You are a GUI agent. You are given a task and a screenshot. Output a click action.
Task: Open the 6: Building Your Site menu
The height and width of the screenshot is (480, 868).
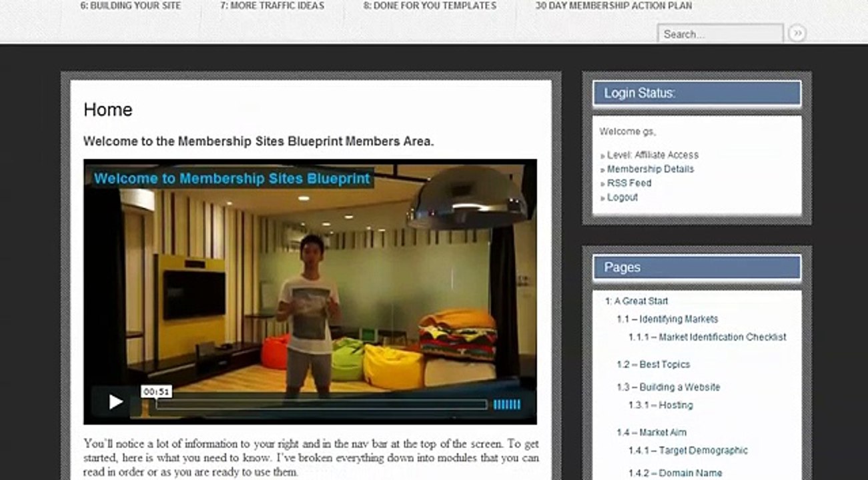[131, 5]
